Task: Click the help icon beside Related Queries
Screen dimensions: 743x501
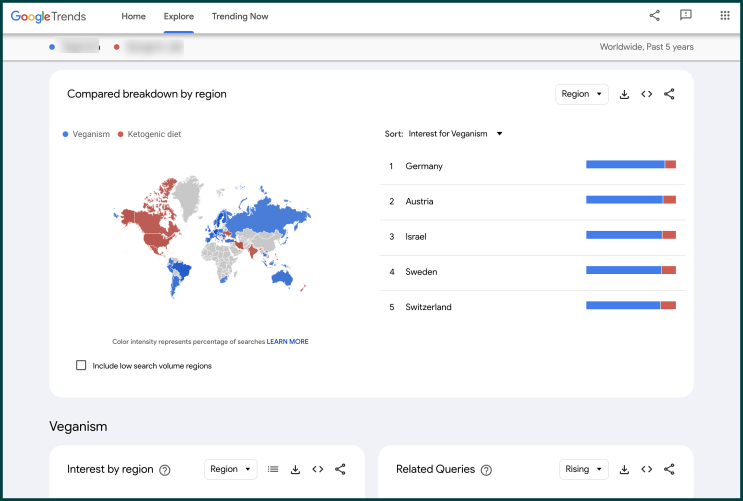Action: pyautogui.click(x=486, y=470)
